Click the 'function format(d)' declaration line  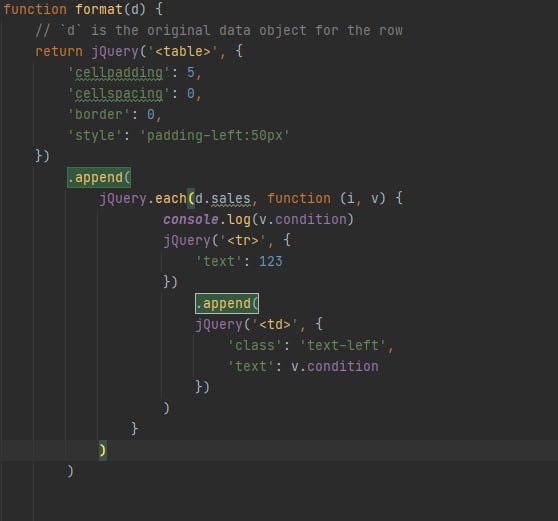[83, 9]
